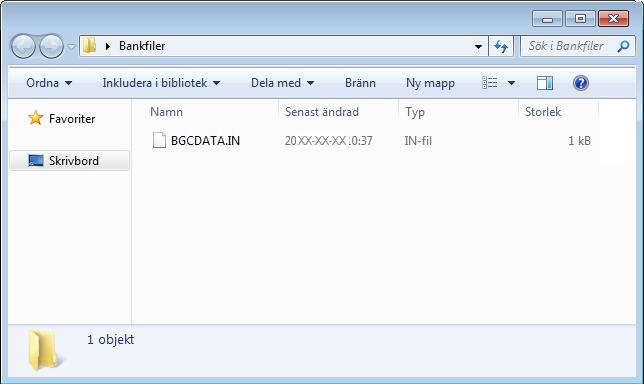Open Help with the question mark icon
The height and width of the screenshot is (384, 644).
click(581, 83)
